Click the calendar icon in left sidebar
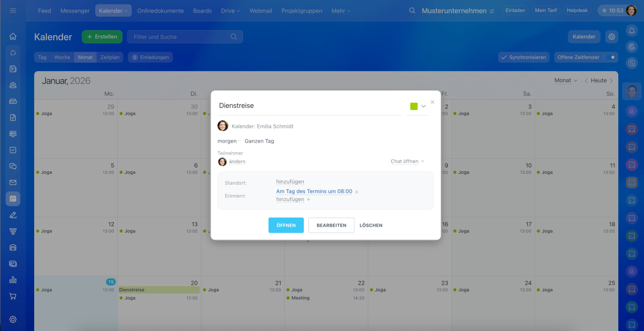The width and height of the screenshot is (644, 331). coord(13,198)
